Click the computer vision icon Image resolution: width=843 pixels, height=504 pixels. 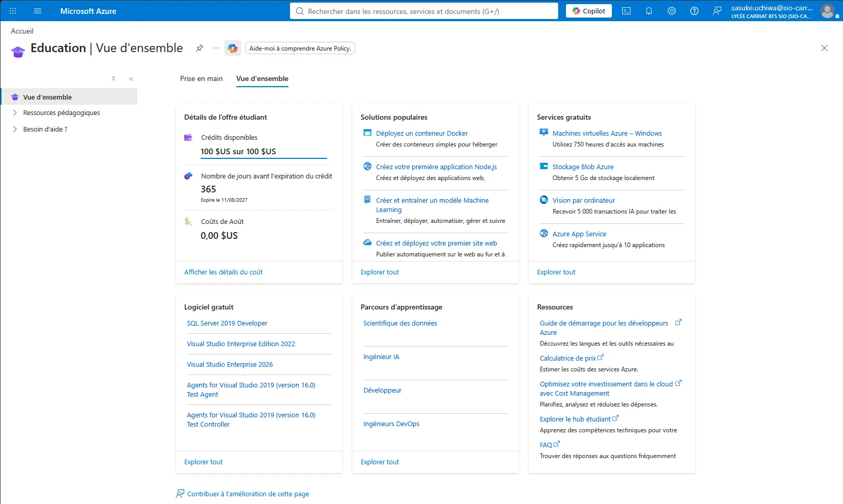click(x=544, y=200)
